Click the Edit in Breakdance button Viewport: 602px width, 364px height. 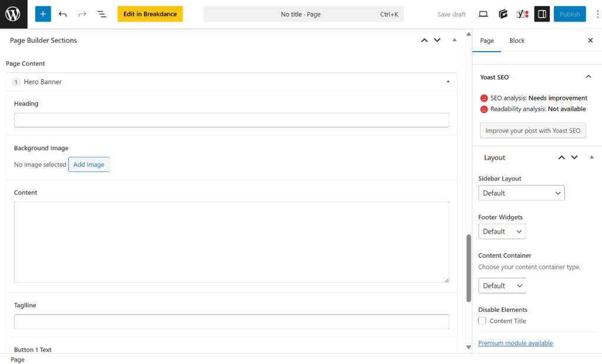click(150, 14)
